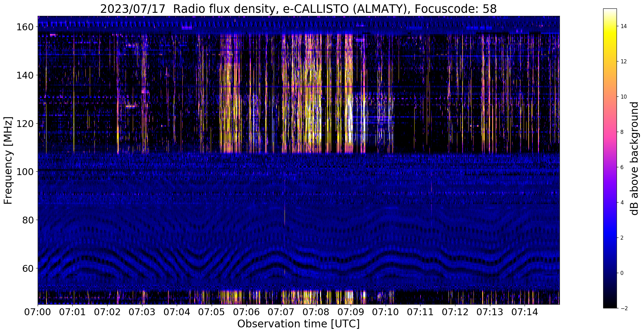Click the 07:02 time tick label
Viewport: 644px width, 333px height.
108,312
